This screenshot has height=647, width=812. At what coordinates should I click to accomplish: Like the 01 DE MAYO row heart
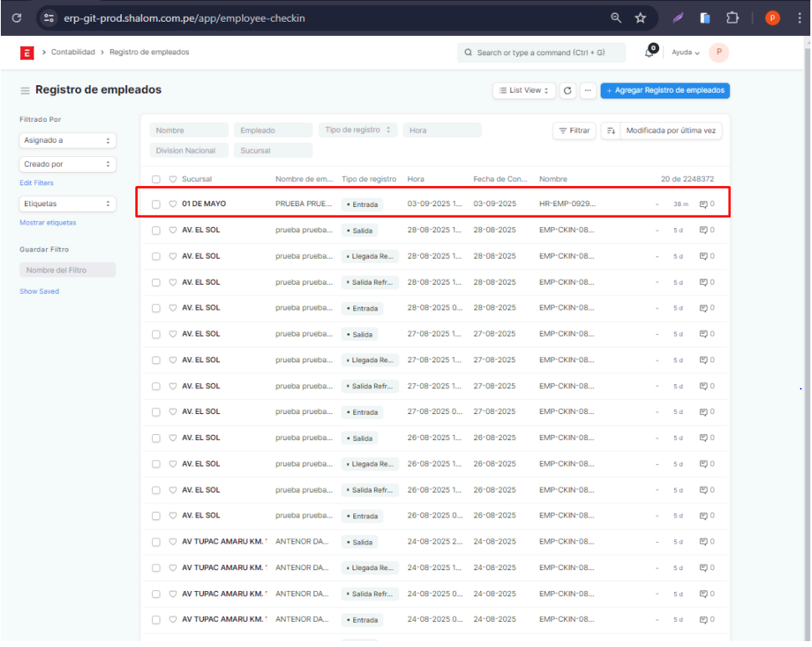pyautogui.click(x=173, y=204)
